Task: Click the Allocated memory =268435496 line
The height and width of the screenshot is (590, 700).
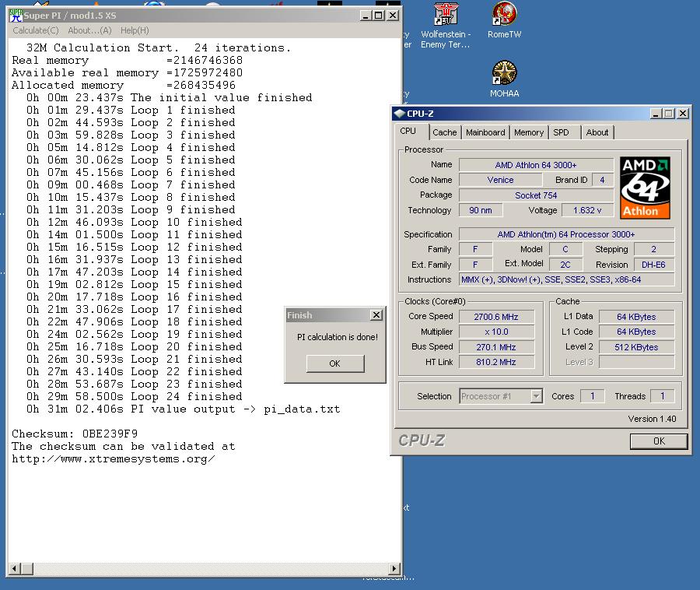Action: pyautogui.click(x=124, y=86)
